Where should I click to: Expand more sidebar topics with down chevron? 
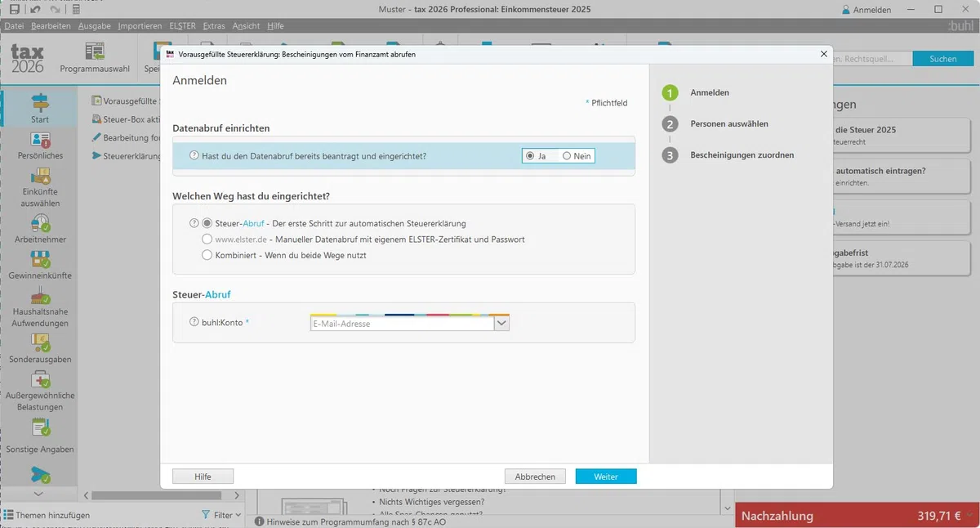click(x=38, y=494)
